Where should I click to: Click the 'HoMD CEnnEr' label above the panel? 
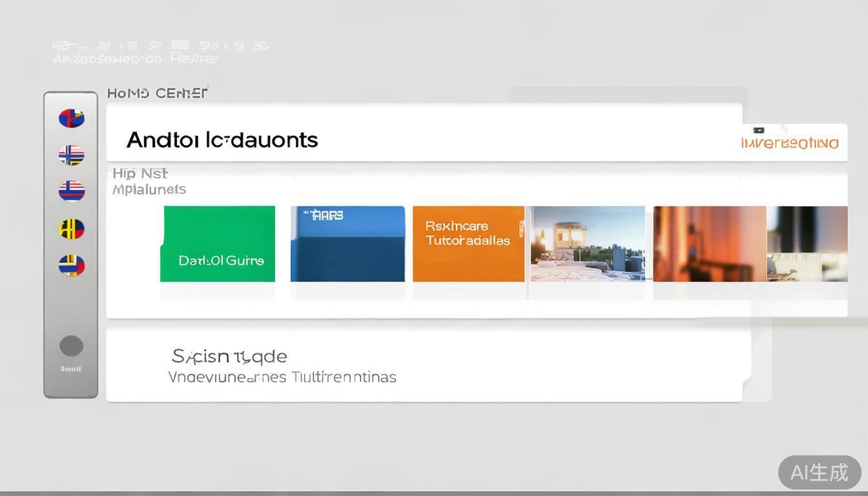(x=157, y=93)
